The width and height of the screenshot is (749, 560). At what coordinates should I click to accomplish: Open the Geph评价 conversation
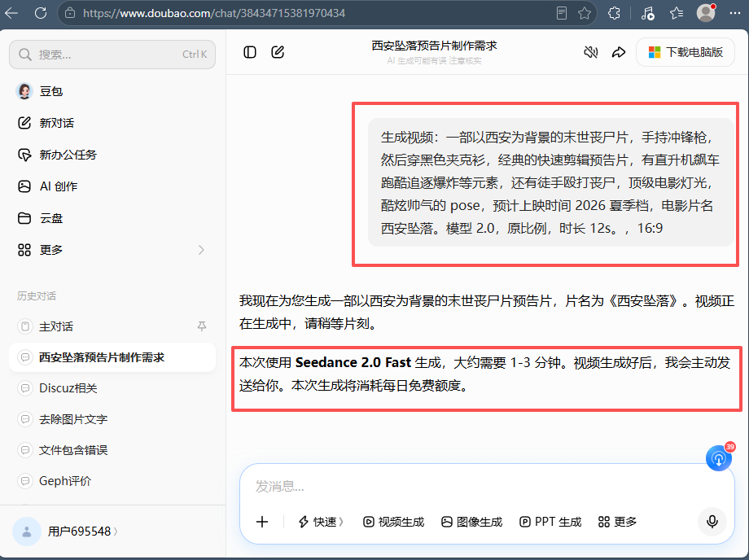[x=112, y=481]
